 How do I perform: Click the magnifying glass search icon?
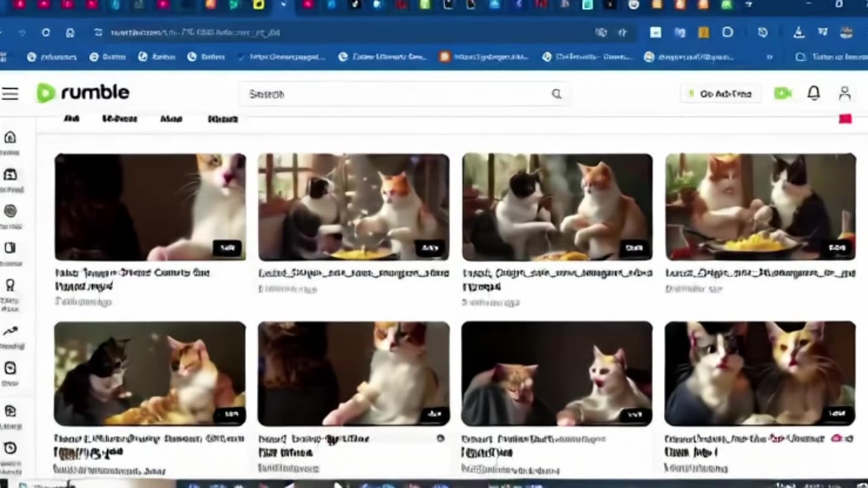557,94
